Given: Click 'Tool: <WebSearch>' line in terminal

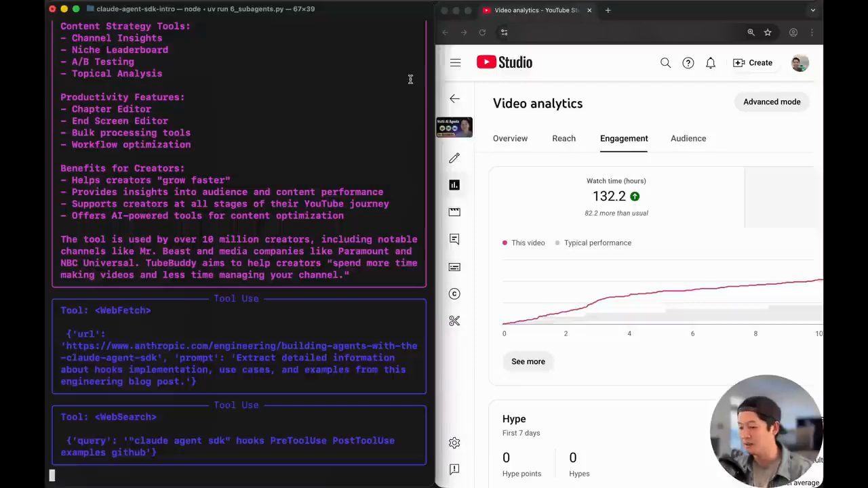Looking at the screenshot, I should tap(108, 417).
